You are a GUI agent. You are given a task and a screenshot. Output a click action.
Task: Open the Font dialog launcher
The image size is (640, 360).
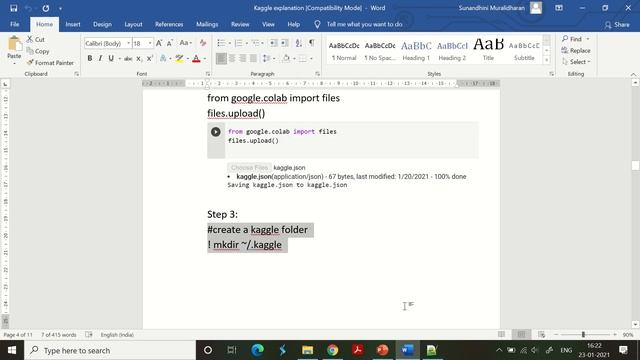[208, 74]
